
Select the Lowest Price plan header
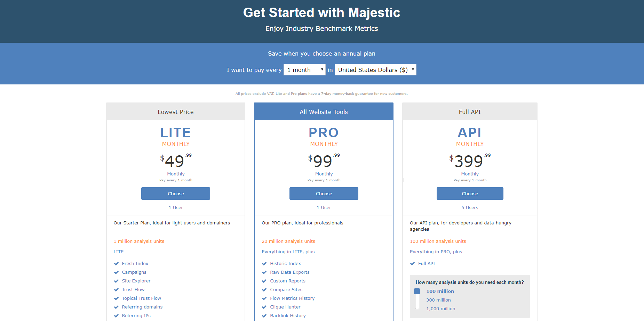(176, 112)
